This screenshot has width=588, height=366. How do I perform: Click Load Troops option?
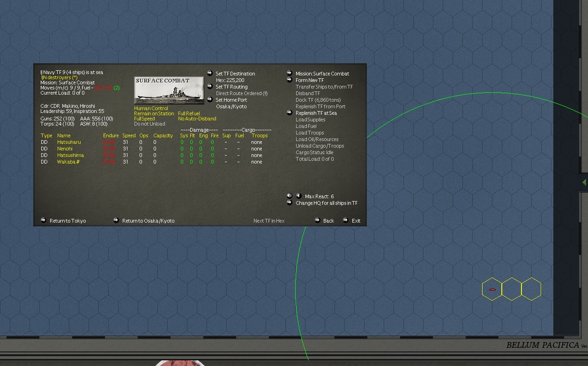click(x=310, y=133)
